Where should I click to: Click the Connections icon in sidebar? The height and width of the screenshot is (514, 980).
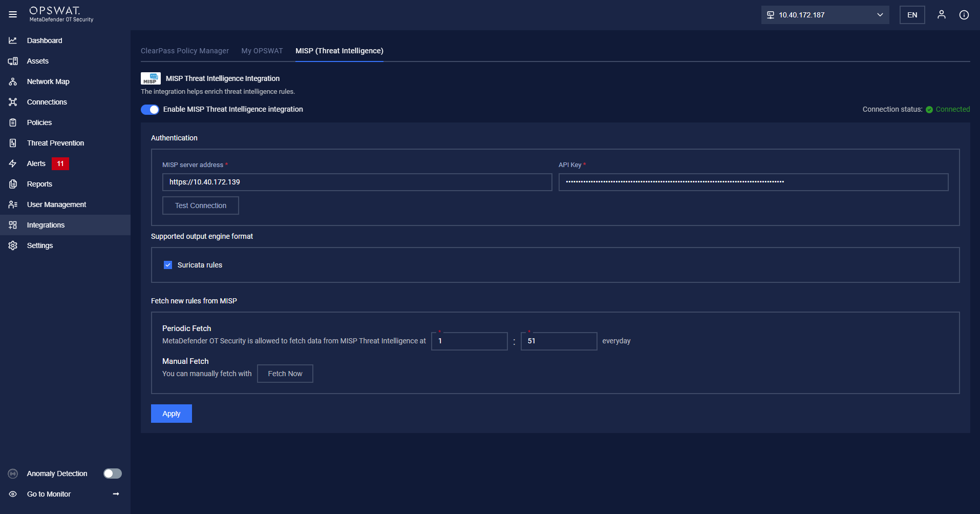[13, 102]
